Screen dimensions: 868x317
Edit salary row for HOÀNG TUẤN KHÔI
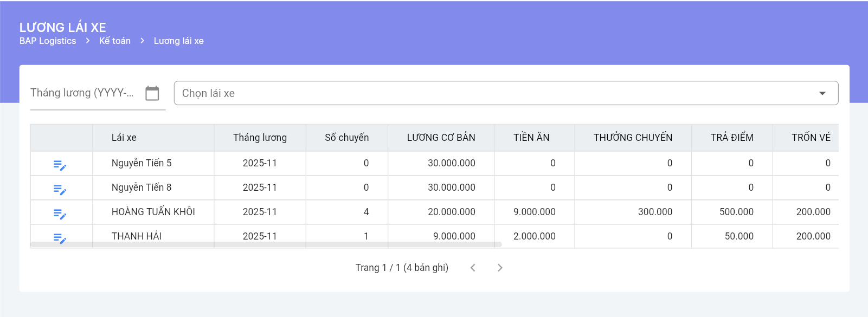60,214
